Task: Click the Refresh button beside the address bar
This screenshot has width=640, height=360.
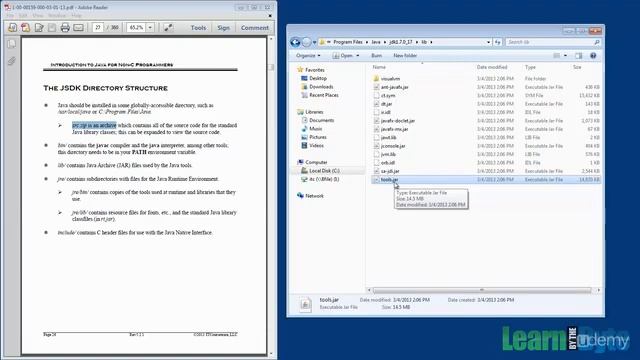Action: pos(497,42)
